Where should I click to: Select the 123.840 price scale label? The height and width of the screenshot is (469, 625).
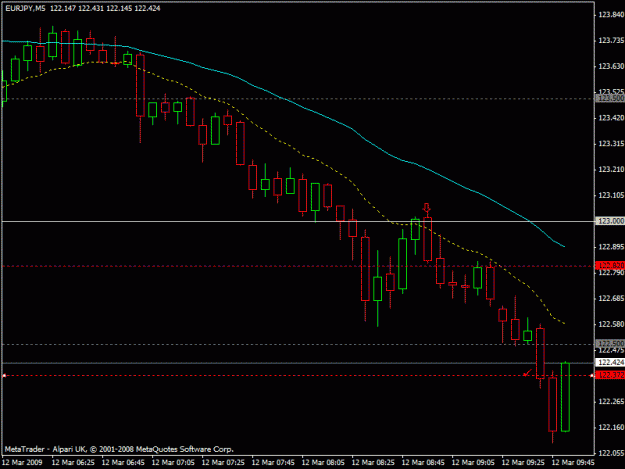611,15
